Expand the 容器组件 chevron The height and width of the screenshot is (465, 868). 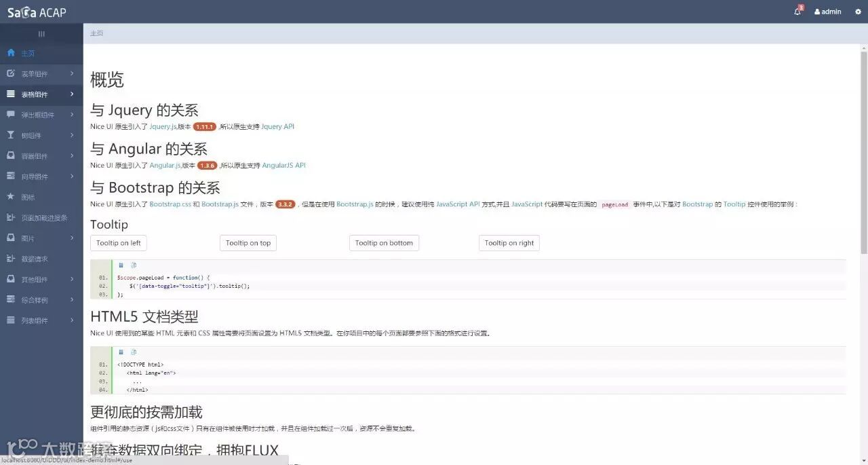pyautogui.click(x=72, y=156)
